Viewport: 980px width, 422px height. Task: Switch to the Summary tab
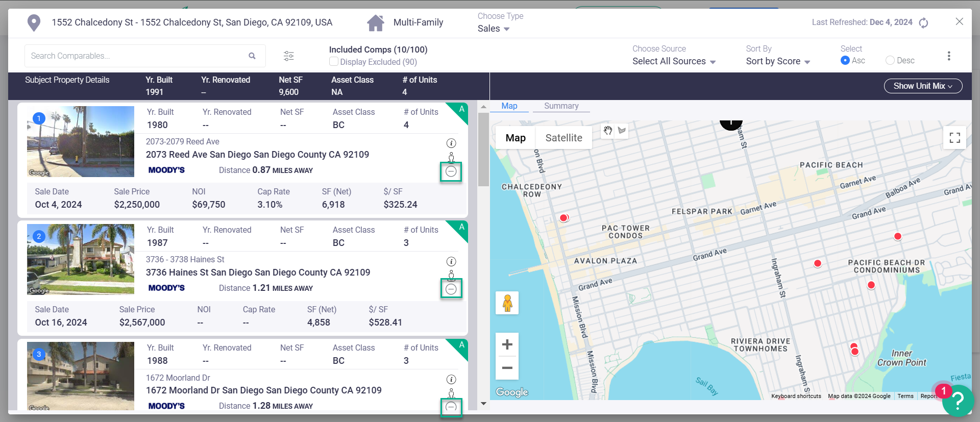[561, 106]
